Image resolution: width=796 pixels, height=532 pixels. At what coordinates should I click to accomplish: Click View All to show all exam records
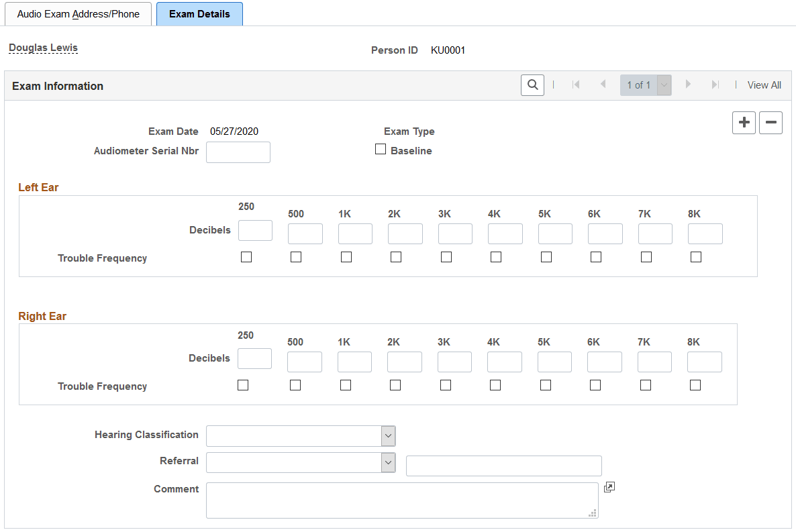tap(764, 85)
